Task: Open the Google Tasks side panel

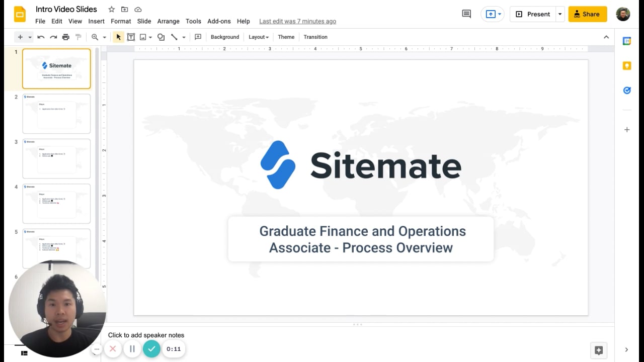Action: 627,90
